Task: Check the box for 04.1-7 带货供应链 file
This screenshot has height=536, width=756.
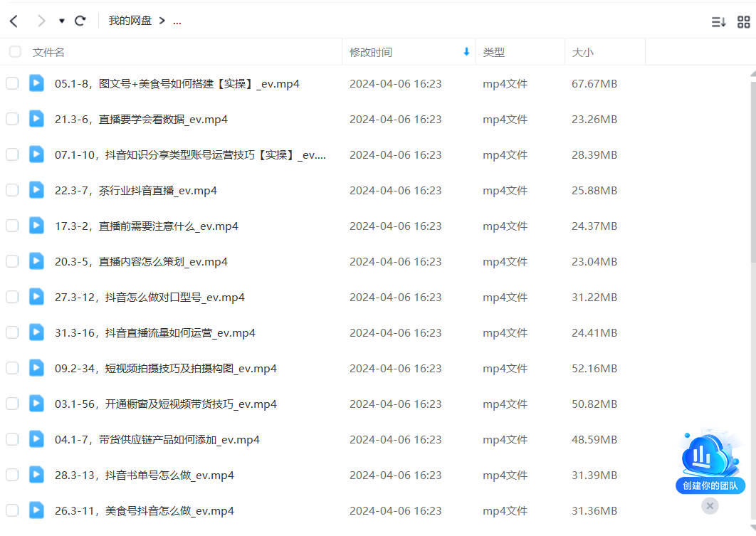Action: pos(12,439)
